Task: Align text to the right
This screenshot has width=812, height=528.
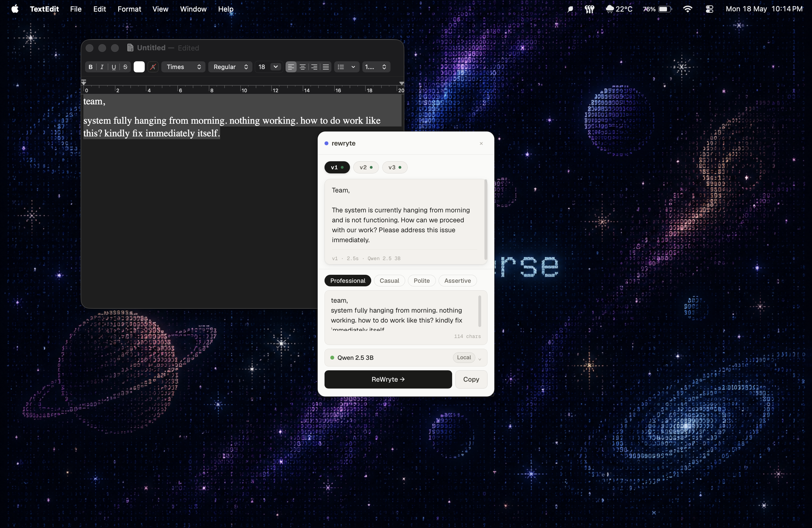Action: tap(314, 67)
